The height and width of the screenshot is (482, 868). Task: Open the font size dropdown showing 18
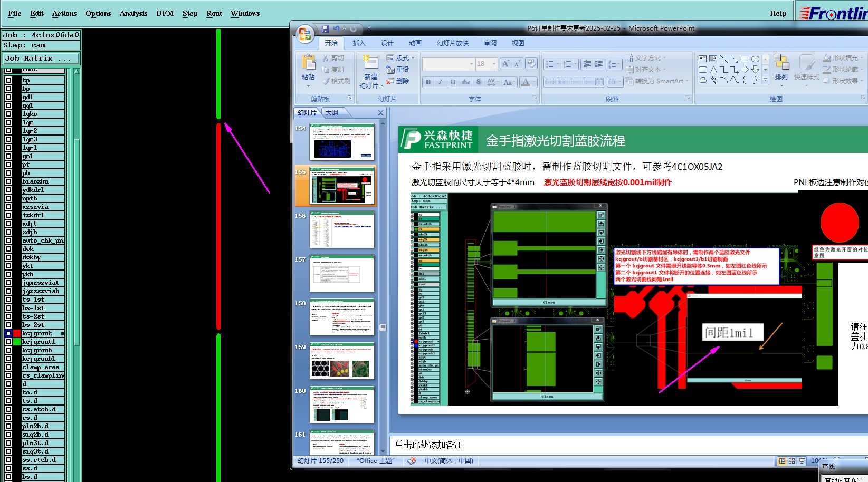pos(494,64)
